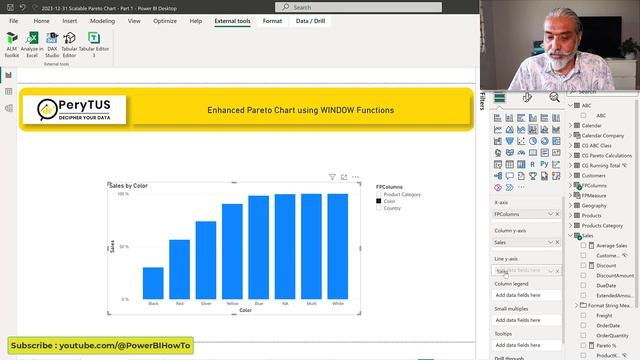Open Analytics magnifier icon in Visualizations

click(554, 98)
